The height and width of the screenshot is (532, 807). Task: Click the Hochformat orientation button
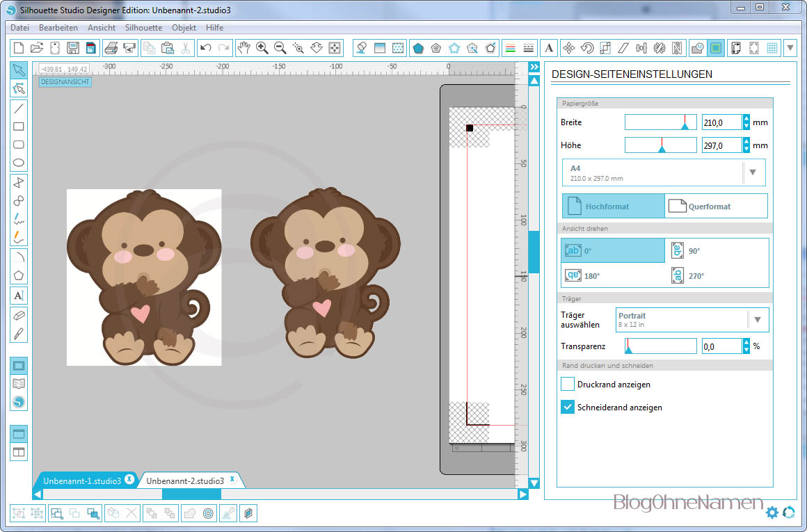tap(613, 207)
